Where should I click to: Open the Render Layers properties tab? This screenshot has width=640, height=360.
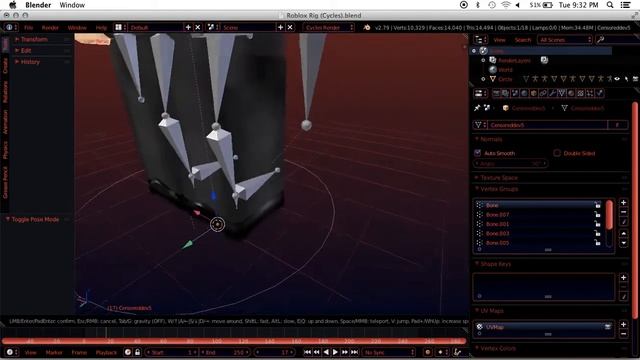505,93
